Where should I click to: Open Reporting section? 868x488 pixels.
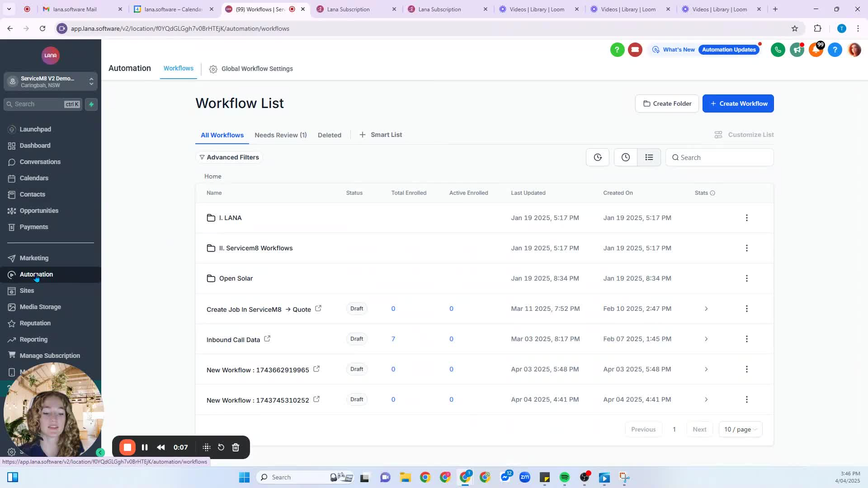33,339
